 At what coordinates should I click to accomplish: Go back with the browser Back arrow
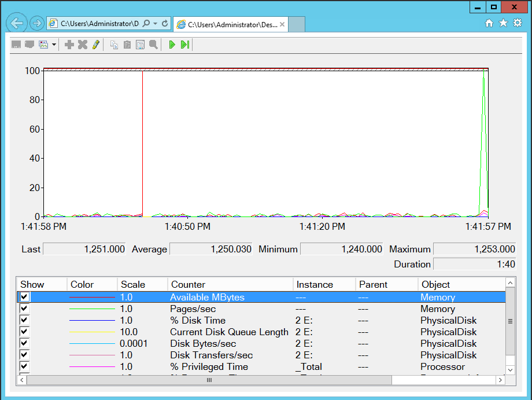pos(17,23)
